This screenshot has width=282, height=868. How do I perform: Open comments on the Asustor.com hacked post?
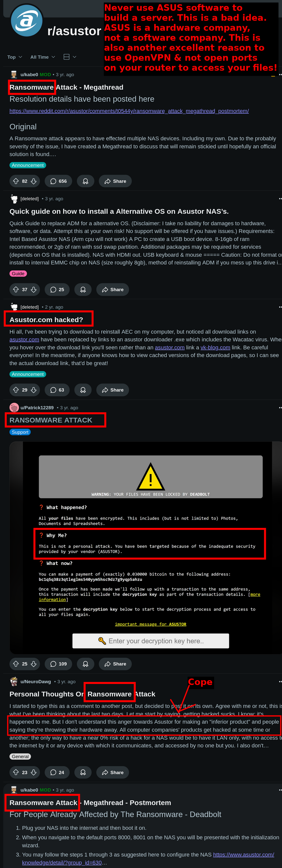(57, 390)
